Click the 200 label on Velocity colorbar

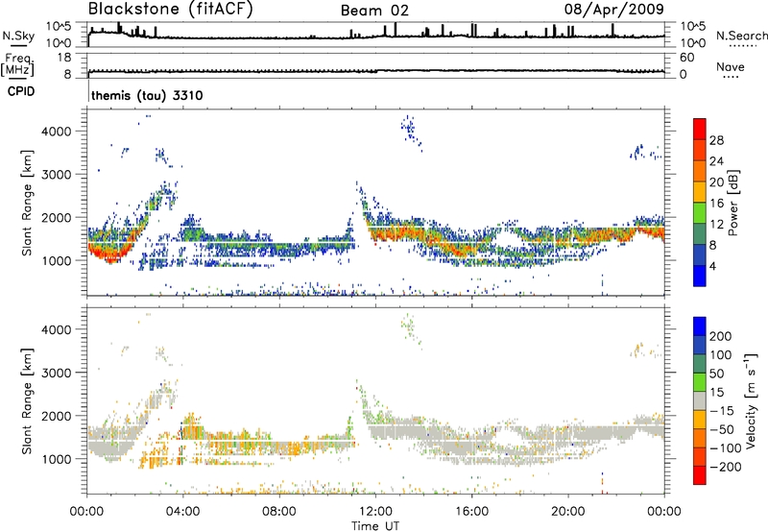tap(721, 336)
